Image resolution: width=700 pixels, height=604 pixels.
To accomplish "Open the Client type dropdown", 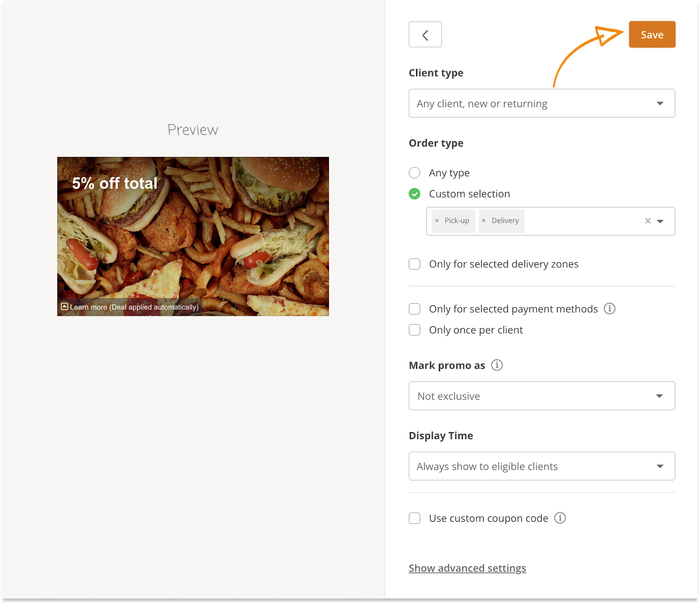I will tap(542, 104).
